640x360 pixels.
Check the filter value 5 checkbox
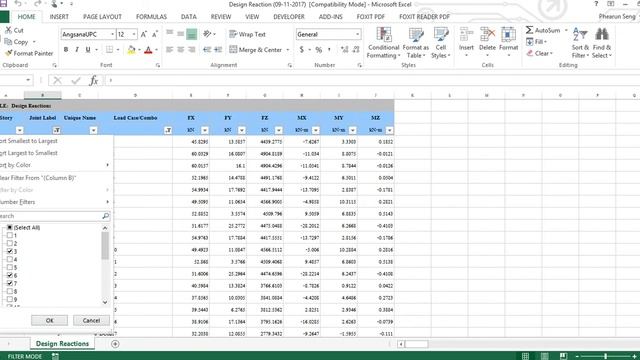pos(9,267)
